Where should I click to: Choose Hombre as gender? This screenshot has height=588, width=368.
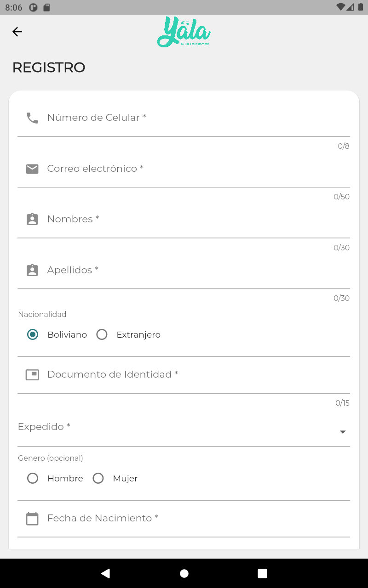55,478
